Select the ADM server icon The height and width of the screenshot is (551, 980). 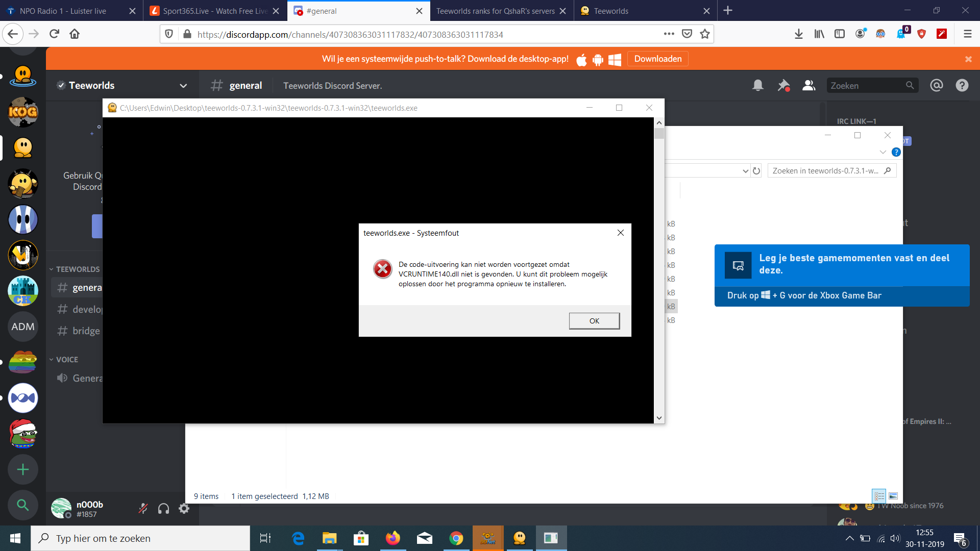[x=23, y=327]
